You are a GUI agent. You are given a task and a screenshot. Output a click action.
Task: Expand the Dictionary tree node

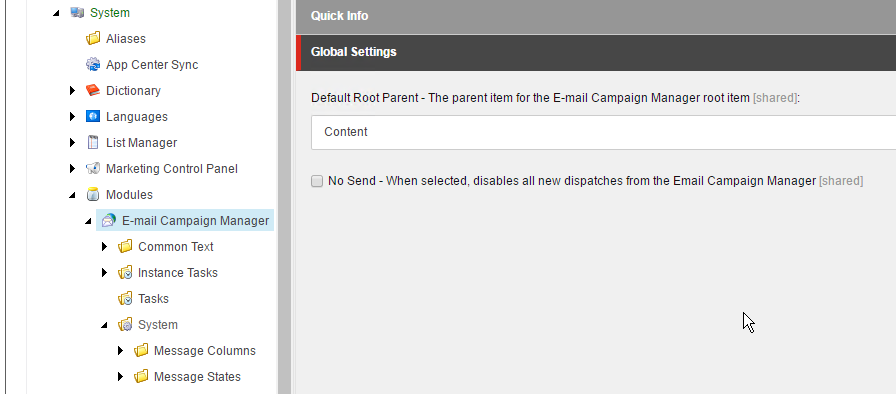(x=73, y=90)
